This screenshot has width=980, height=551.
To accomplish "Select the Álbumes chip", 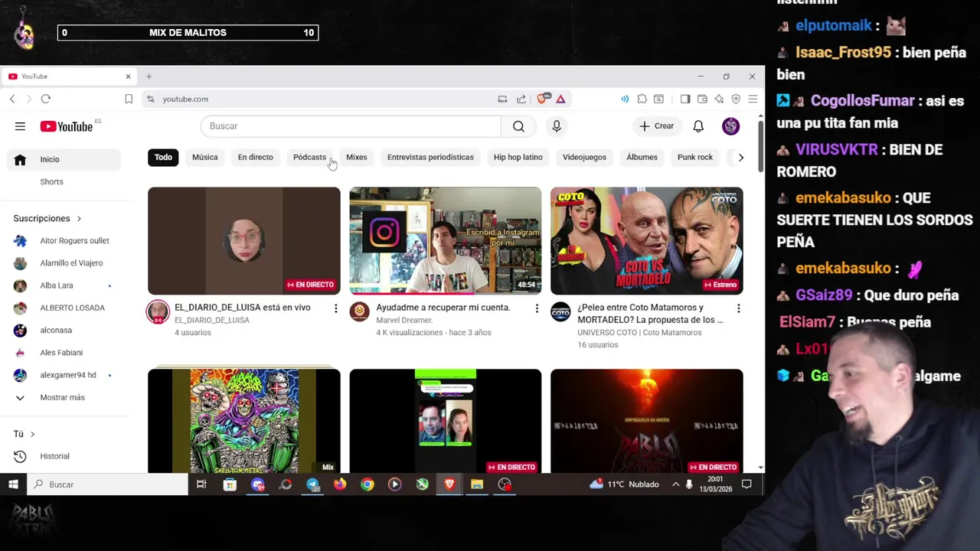I will [x=642, y=157].
